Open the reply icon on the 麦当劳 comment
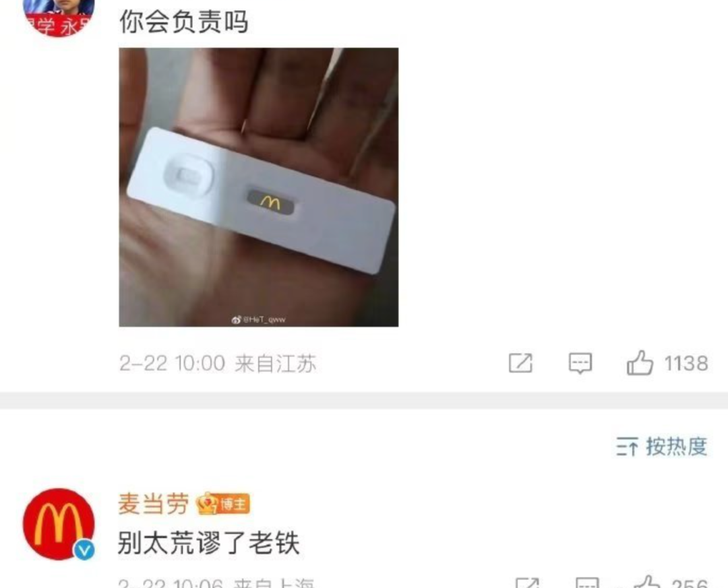Viewport: 728px width, 588px height. (x=588, y=583)
